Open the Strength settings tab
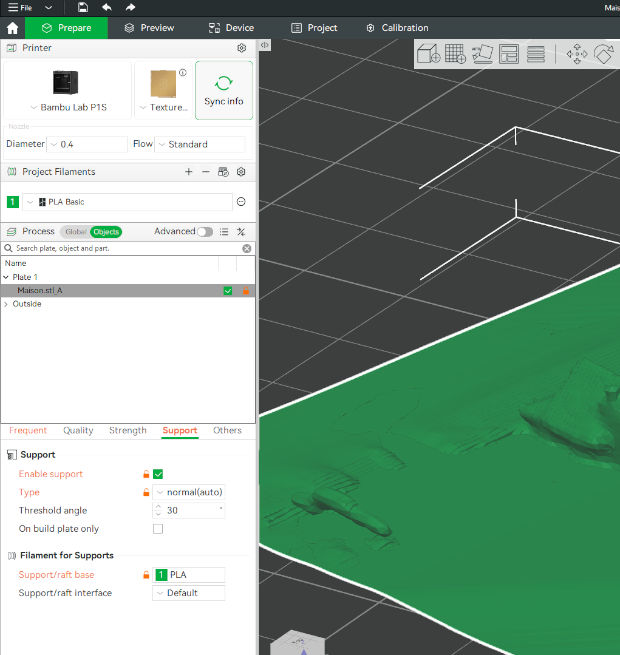This screenshot has height=655, width=620. (127, 431)
